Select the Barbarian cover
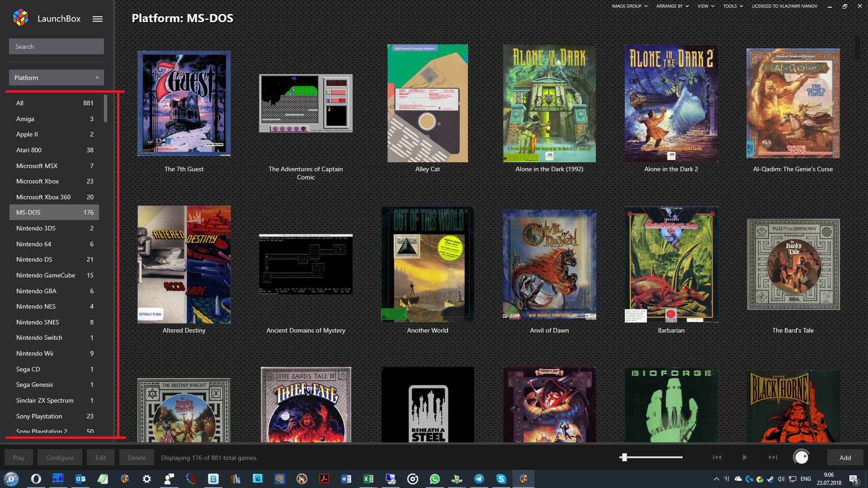The height and width of the screenshot is (488, 868). [671, 265]
